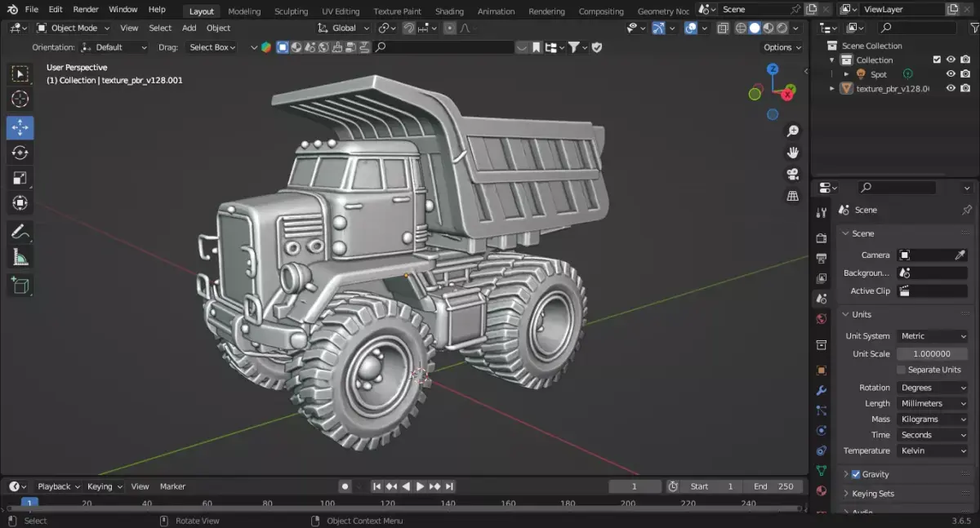Uncheck the Gravity checkbox
Image resolution: width=980 pixels, height=528 pixels.
click(x=856, y=474)
